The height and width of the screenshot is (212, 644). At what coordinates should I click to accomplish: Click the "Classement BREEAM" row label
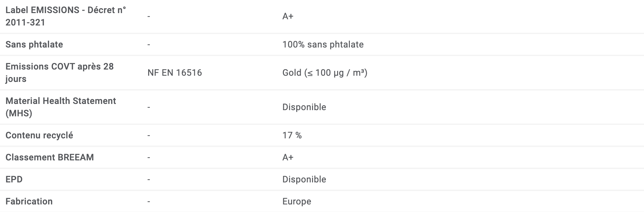tap(49, 157)
